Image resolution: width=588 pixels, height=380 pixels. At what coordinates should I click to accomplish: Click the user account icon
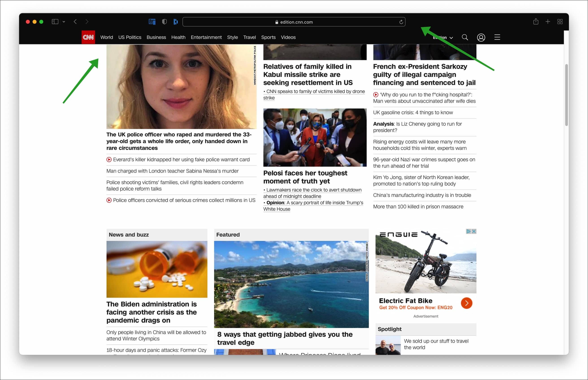click(480, 37)
